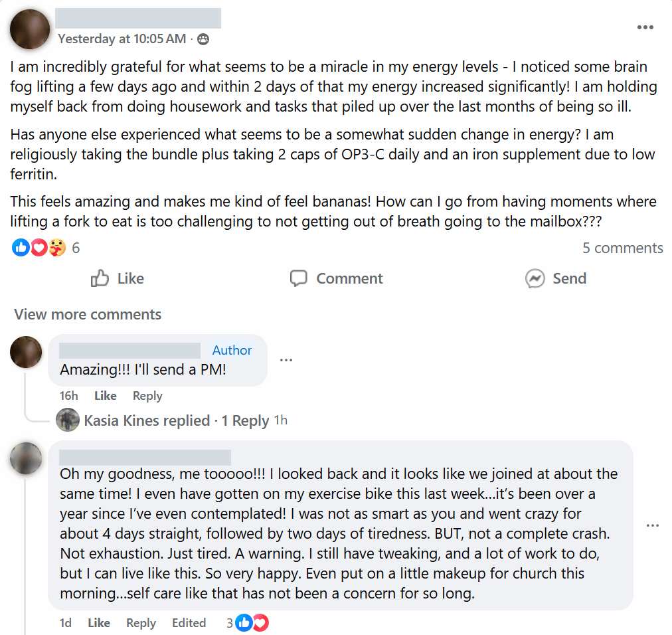Click the thumbs-up Like button on post
The image size is (672, 635).
118,278
